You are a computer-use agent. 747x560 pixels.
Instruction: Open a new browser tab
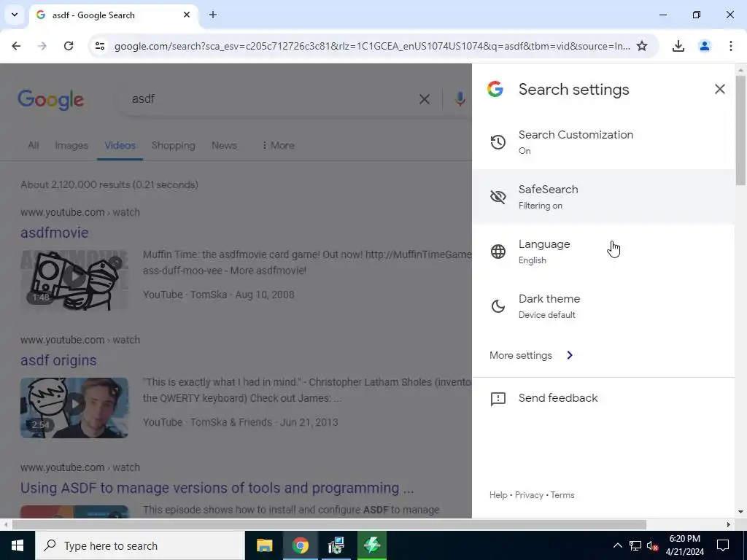coord(213,15)
